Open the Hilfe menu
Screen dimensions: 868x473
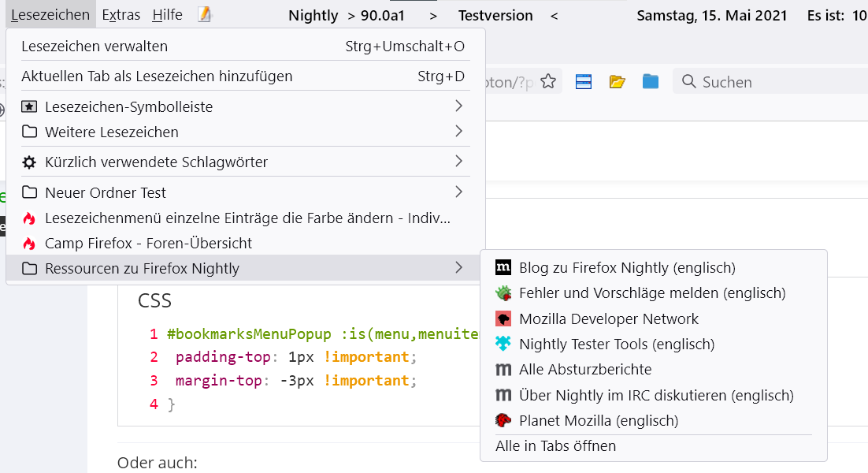[x=167, y=15]
